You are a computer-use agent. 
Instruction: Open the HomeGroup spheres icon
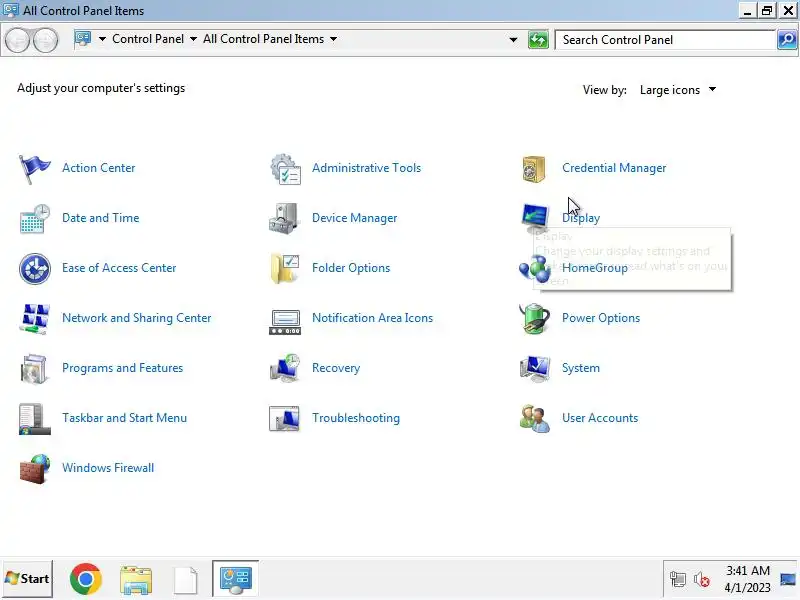pyautogui.click(x=534, y=268)
